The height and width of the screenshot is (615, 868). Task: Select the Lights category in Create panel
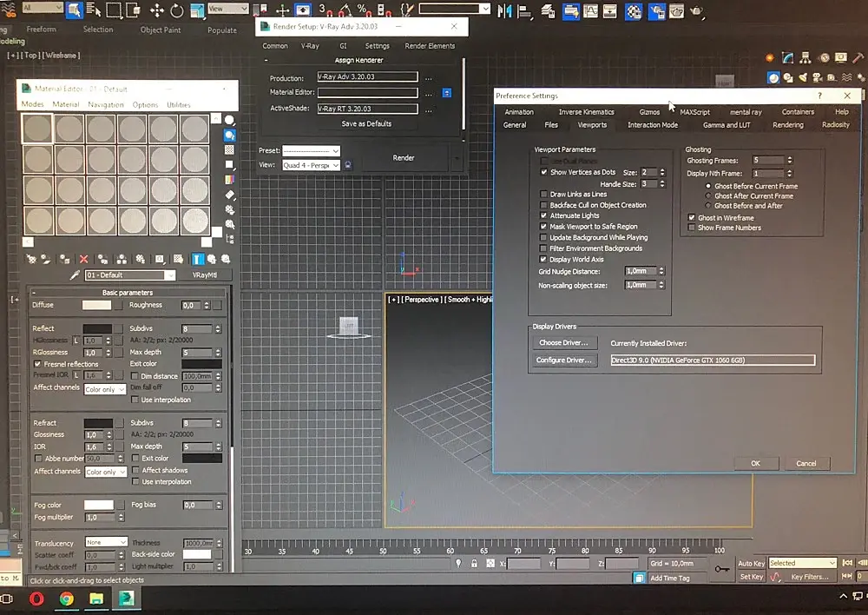pos(803,77)
